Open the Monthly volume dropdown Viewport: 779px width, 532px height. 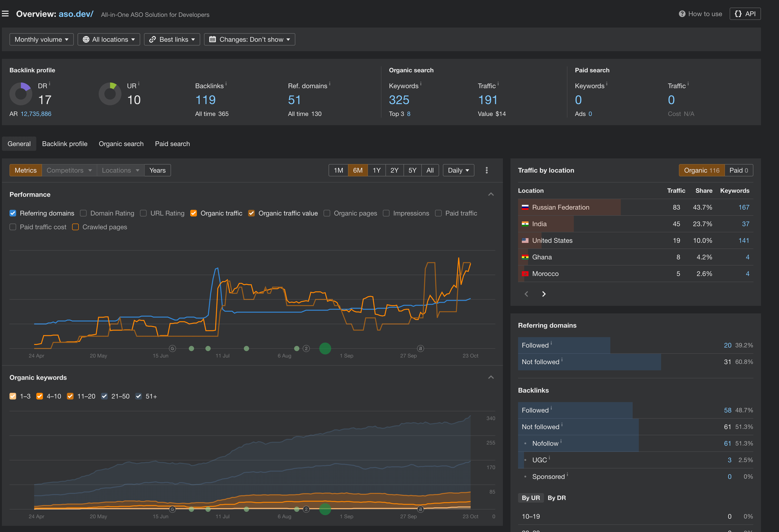(x=41, y=39)
